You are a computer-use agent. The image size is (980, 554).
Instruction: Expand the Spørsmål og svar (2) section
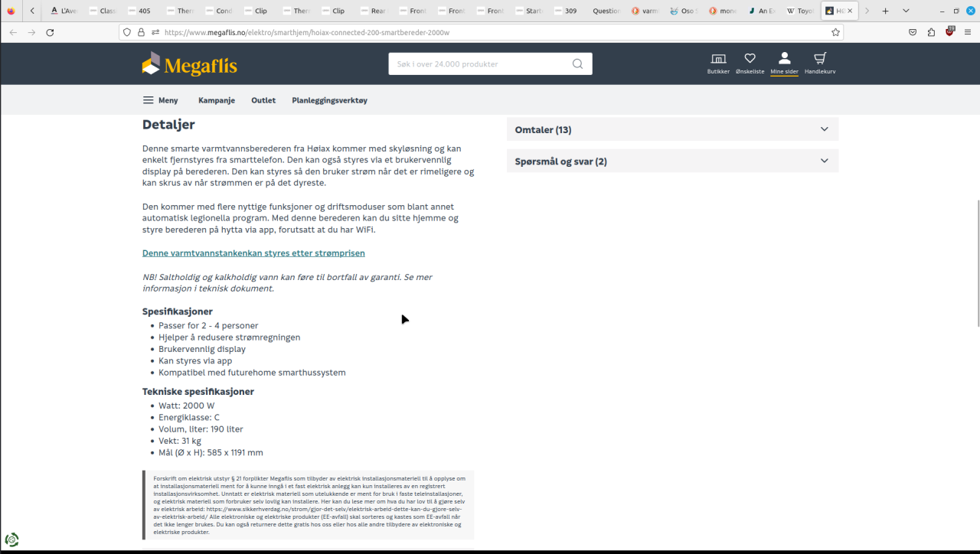[672, 161]
